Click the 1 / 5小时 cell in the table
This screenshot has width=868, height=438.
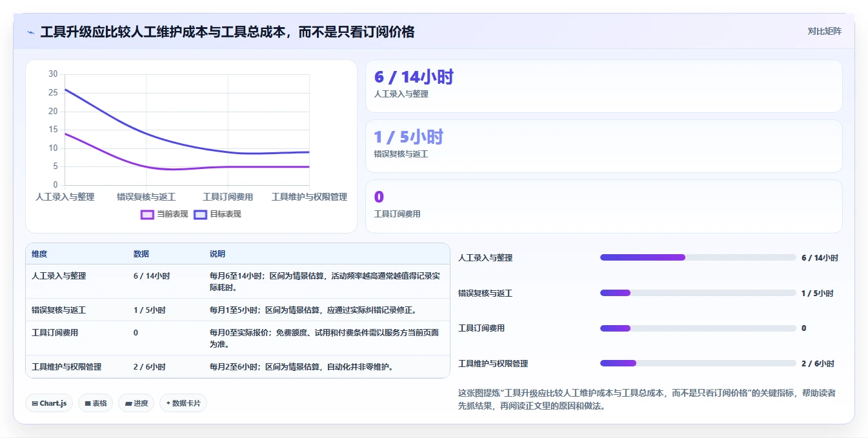click(x=150, y=310)
